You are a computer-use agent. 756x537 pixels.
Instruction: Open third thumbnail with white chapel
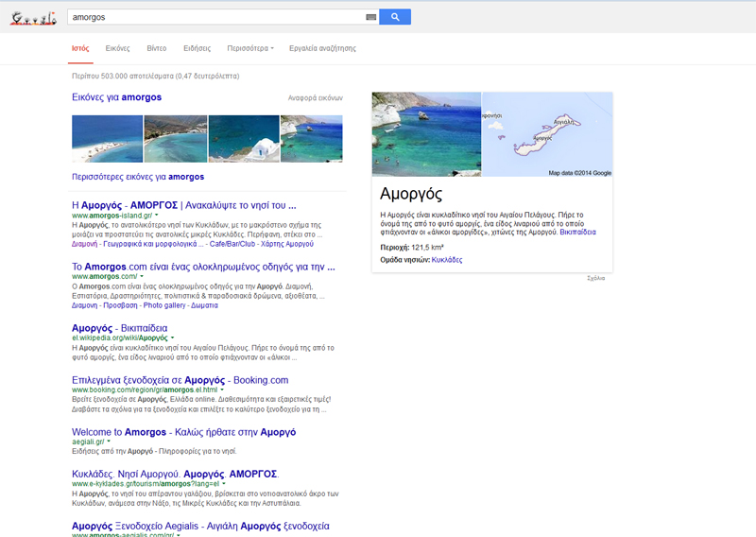[244, 139]
